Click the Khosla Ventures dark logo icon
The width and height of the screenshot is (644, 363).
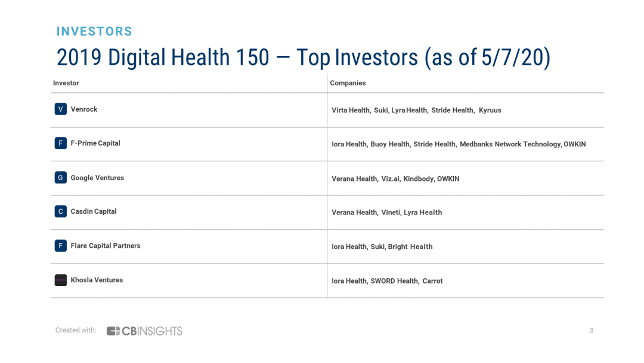(x=60, y=280)
